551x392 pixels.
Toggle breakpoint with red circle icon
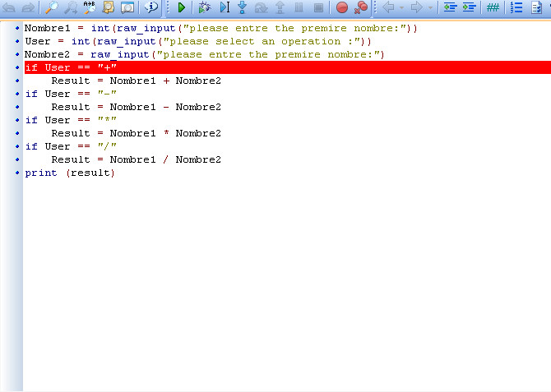pyautogui.click(x=342, y=7)
